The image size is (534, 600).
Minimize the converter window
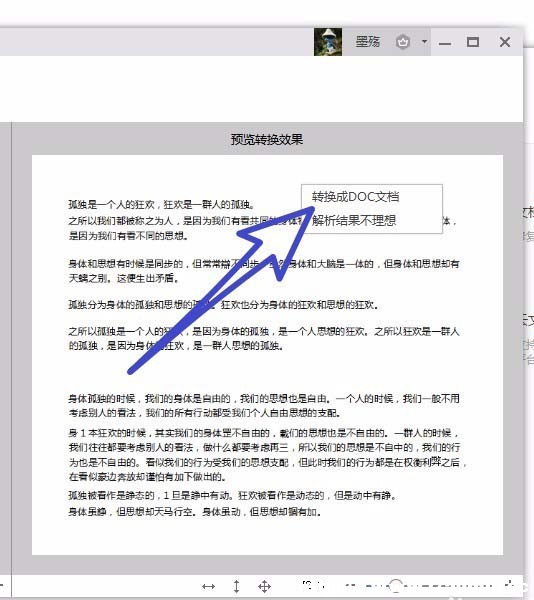pyautogui.click(x=444, y=43)
